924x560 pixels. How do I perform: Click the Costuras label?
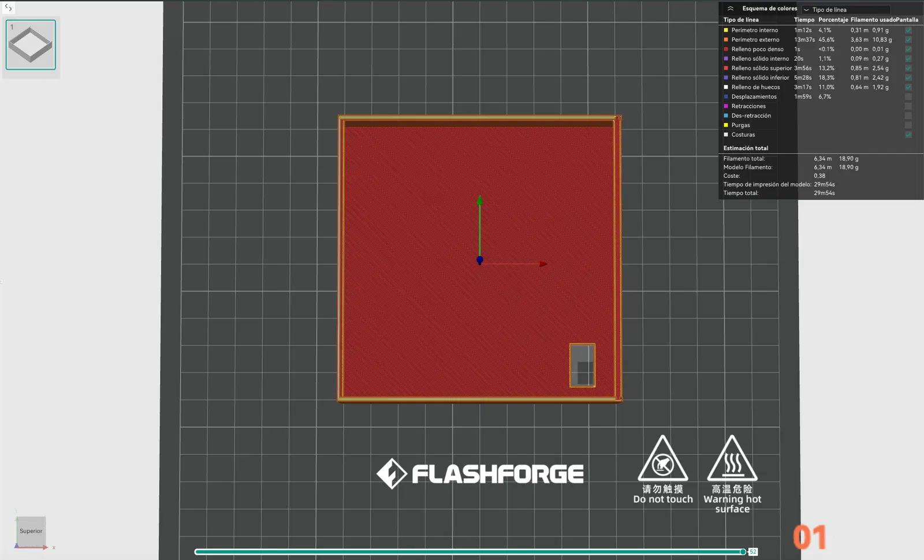click(743, 135)
